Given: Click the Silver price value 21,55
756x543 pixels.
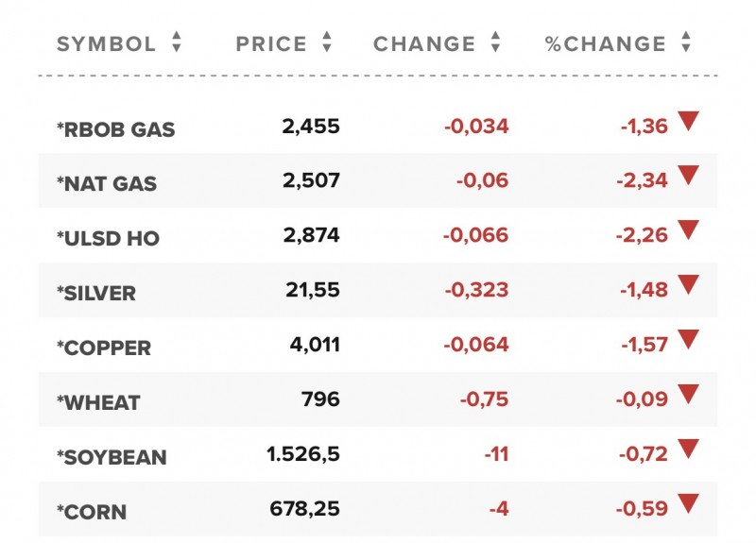Looking at the screenshot, I should coord(312,291).
